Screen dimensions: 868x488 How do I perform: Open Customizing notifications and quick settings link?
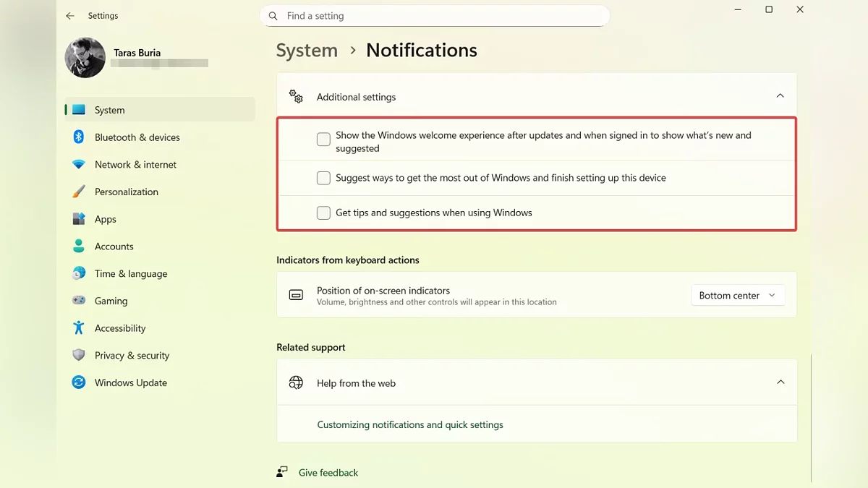(x=410, y=425)
